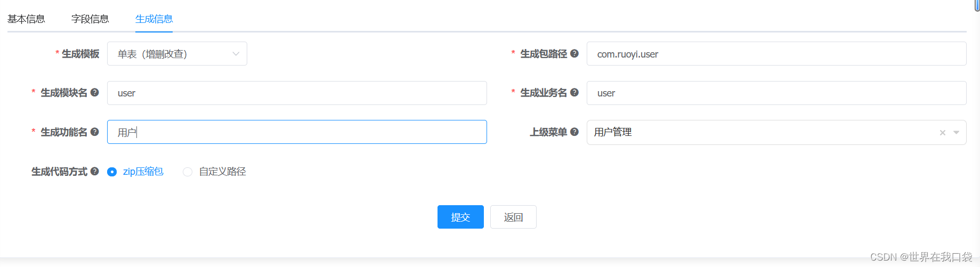Open help tooltip for 生成包路径
980x267 pixels.
click(574, 53)
